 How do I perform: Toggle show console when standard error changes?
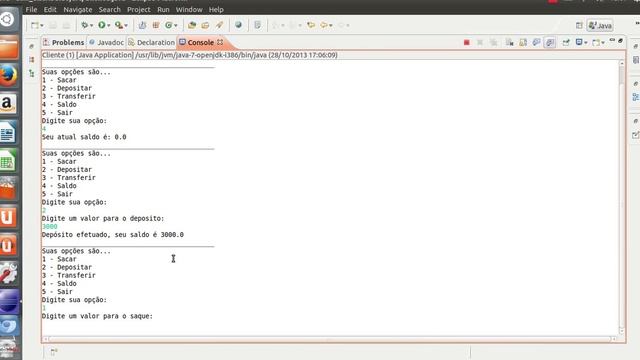click(550, 42)
